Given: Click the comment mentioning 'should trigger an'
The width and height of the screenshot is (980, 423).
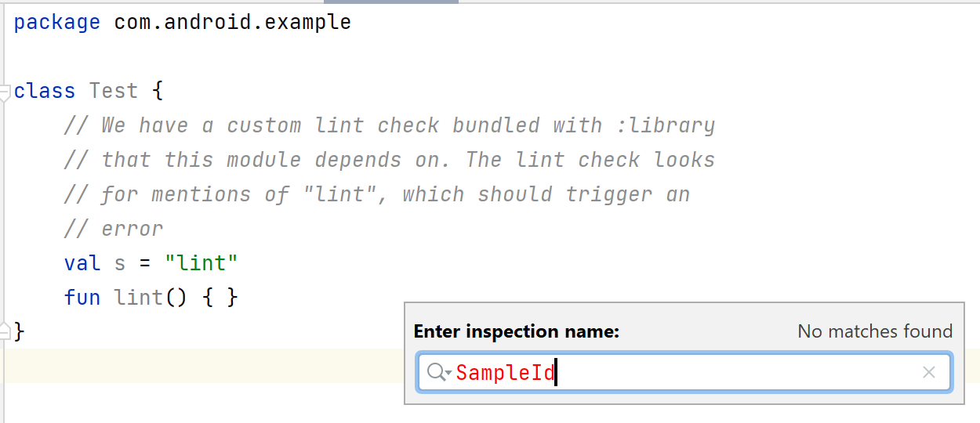Looking at the screenshot, I should pos(377,194).
